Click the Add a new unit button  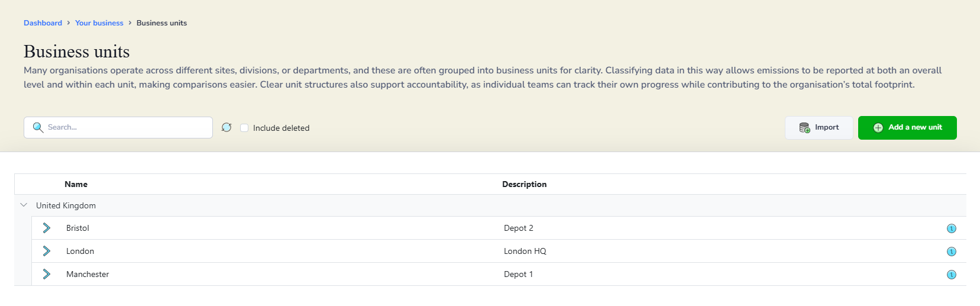[907, 128]
